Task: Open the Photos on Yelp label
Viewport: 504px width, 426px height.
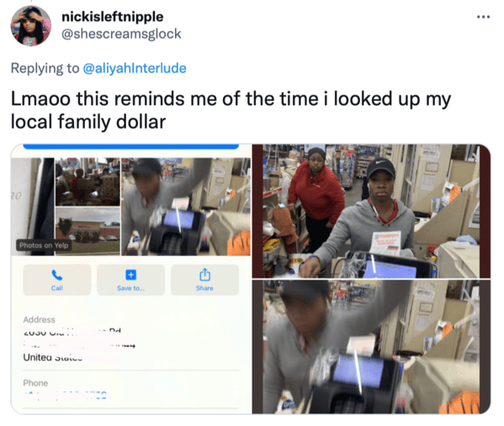Action: (44, 245)
